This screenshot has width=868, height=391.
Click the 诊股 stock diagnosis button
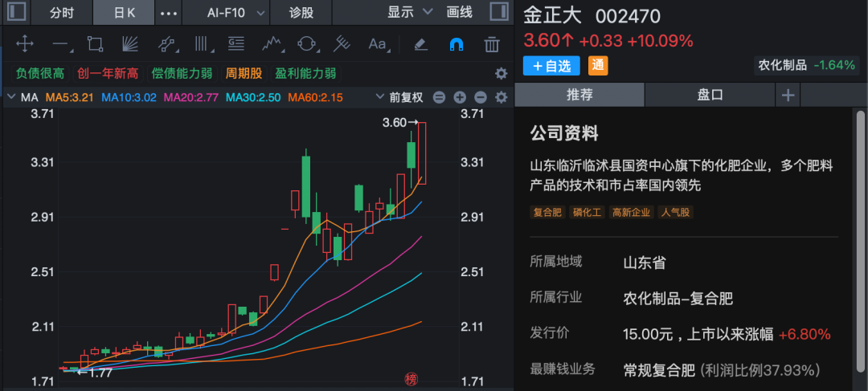301,12
